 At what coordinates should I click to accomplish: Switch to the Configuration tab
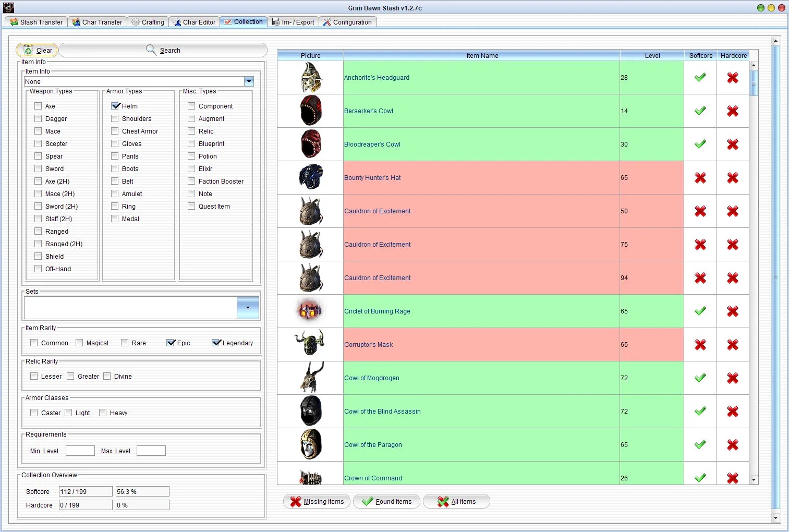click(347, 22)
